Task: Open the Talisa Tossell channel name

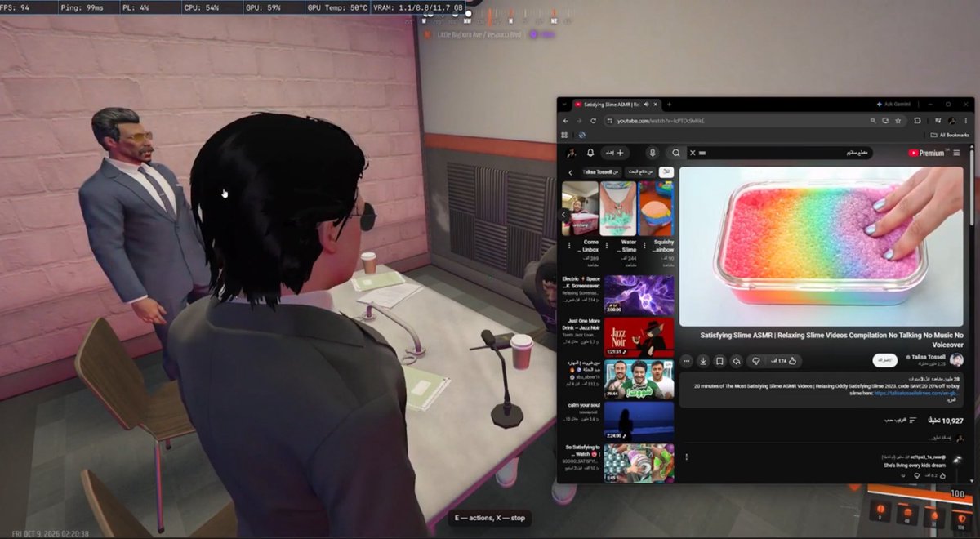Action: [x=928, y=358]
